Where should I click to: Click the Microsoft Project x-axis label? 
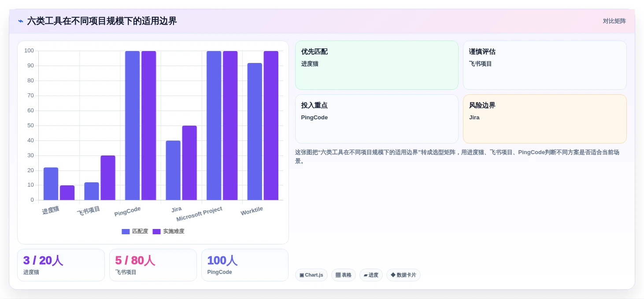199,214
